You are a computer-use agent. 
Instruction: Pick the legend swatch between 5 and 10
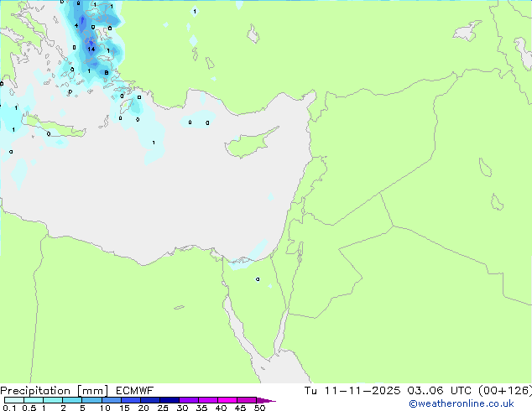91,400
